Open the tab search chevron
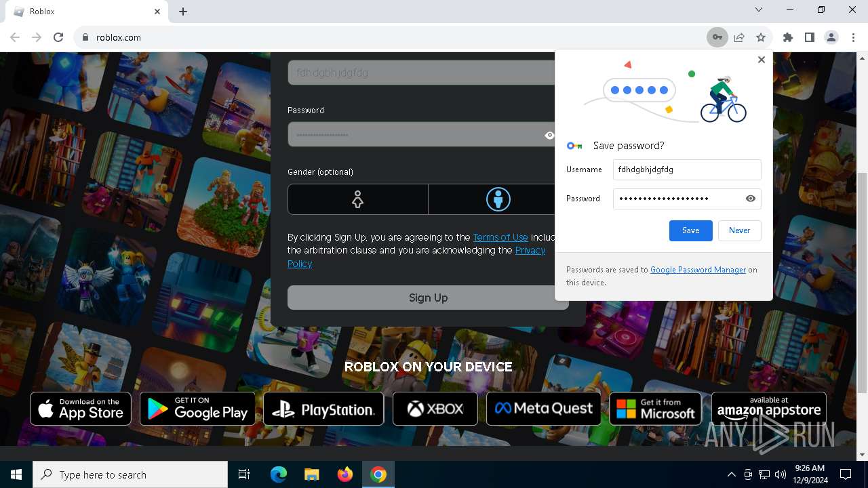Screen dimensions: 868x488 (759, 9)
